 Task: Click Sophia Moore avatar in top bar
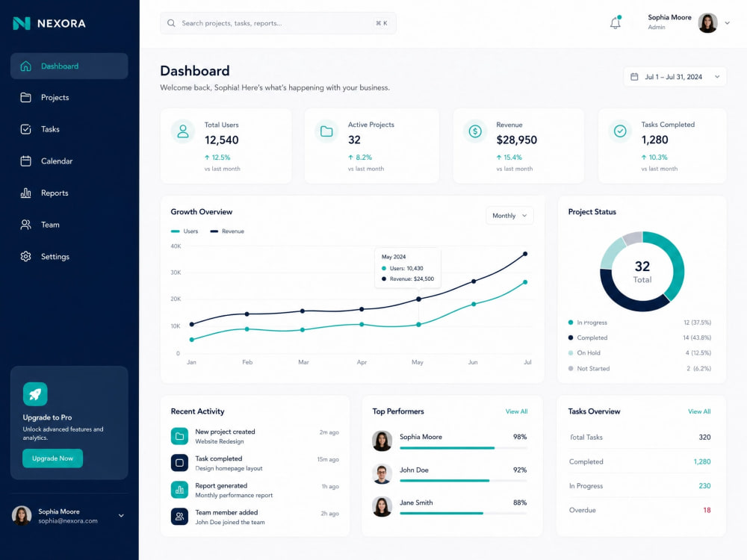click(707, 23)
